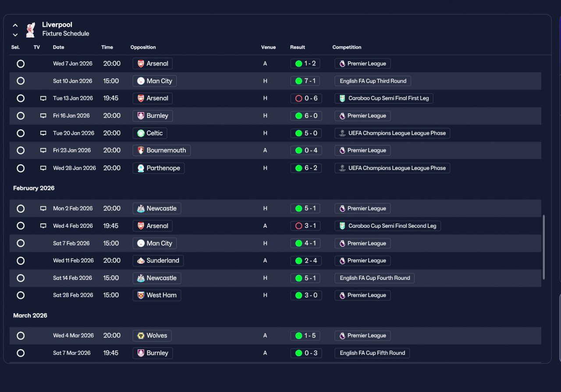Viewport: 561px width, 392px height.
Task: Sort by Venue column header
Action: [x=269, y=47]
